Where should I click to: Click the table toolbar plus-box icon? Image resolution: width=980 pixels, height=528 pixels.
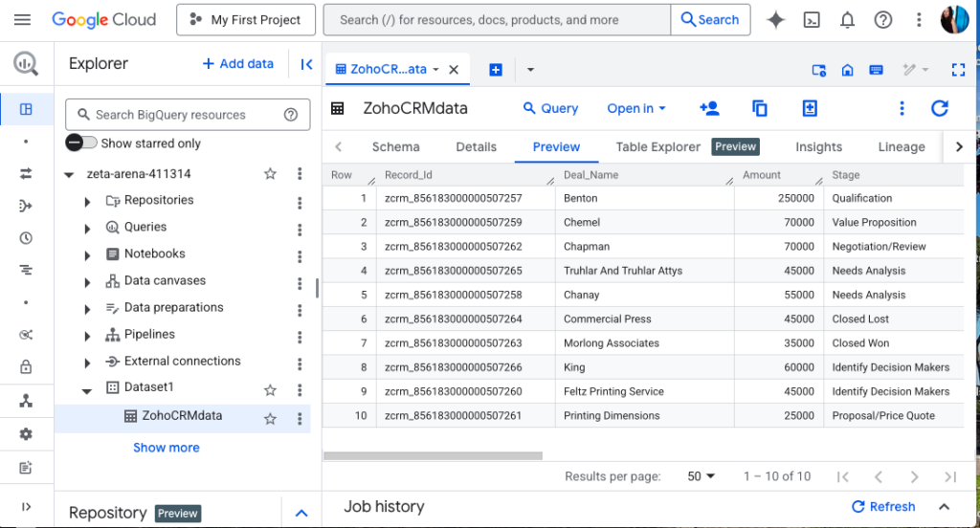[x=810, y=108]
